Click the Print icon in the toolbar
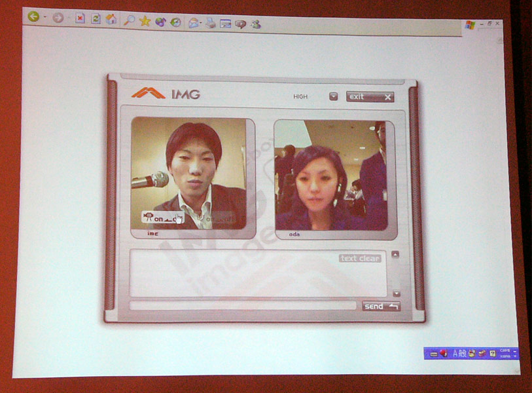Viewport: 532px width, 393px height. coord(210,23)
